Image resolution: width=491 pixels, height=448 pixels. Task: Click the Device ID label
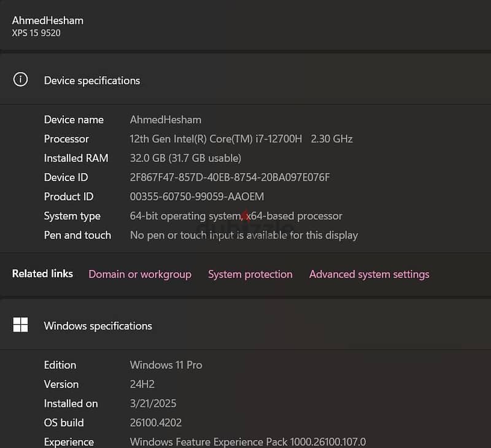click(66, 177)
